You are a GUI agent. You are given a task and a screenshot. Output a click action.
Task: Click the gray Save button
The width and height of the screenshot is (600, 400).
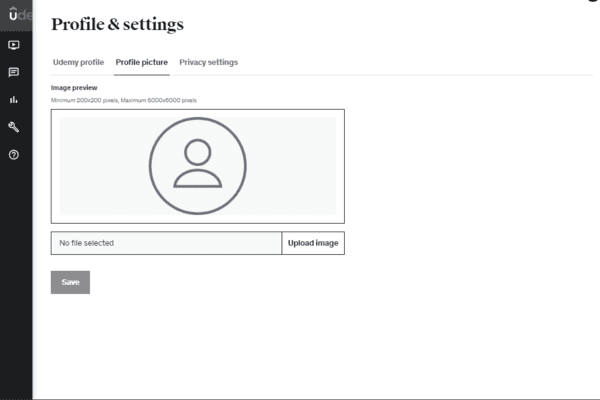click(x=70, y=282)
